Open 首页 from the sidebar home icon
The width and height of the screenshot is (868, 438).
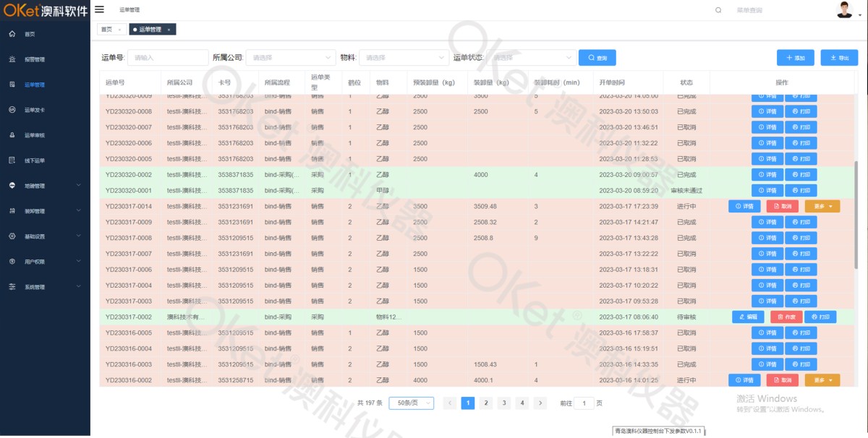click(x=12, y=34)
